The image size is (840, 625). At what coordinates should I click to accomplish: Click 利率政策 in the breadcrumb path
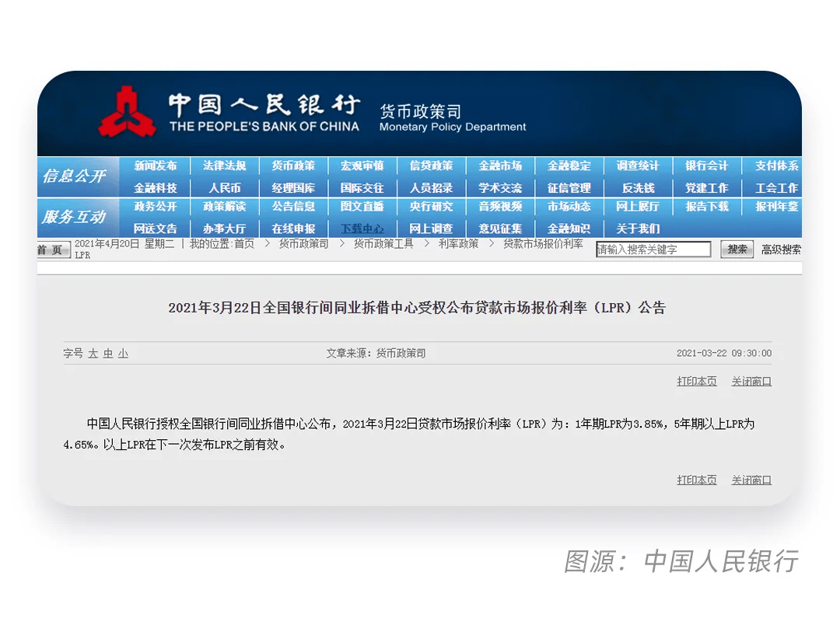[x=458, y=244]
